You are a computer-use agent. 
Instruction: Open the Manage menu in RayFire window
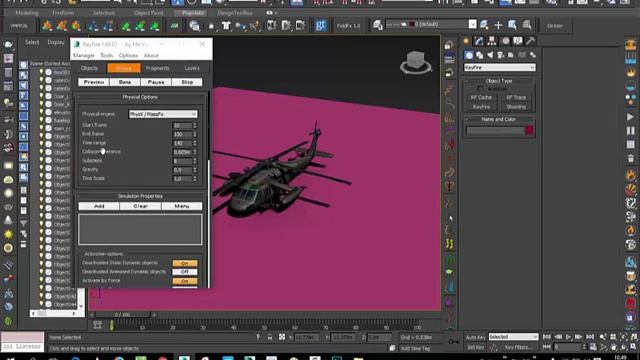pyautogui.click(x=84, y=56)
